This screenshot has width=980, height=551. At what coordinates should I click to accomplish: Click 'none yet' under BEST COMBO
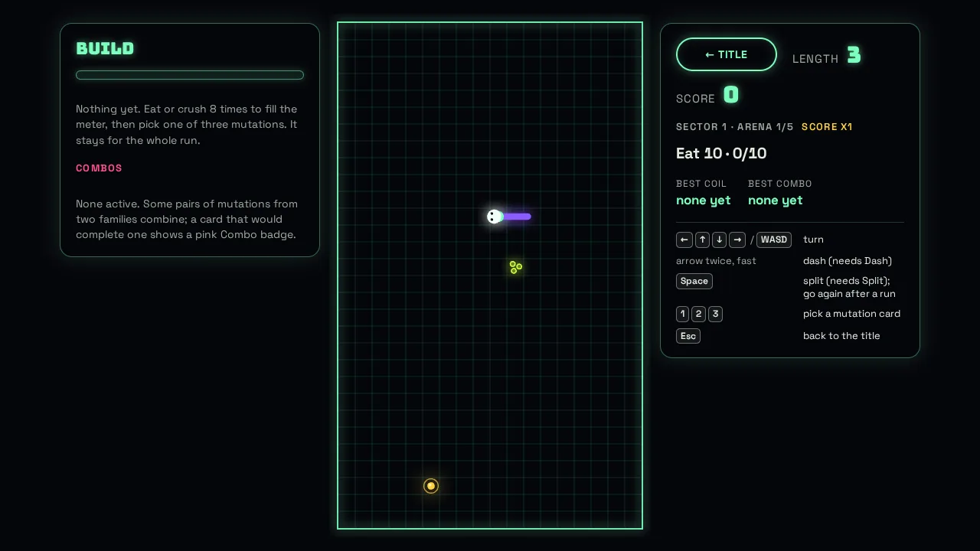pos(776,201)
